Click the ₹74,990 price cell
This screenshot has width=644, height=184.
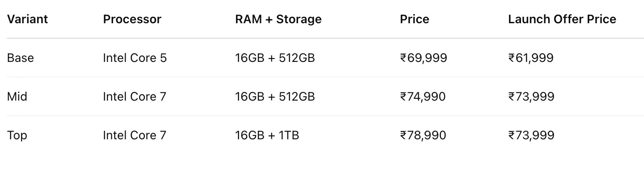[423, 96]
